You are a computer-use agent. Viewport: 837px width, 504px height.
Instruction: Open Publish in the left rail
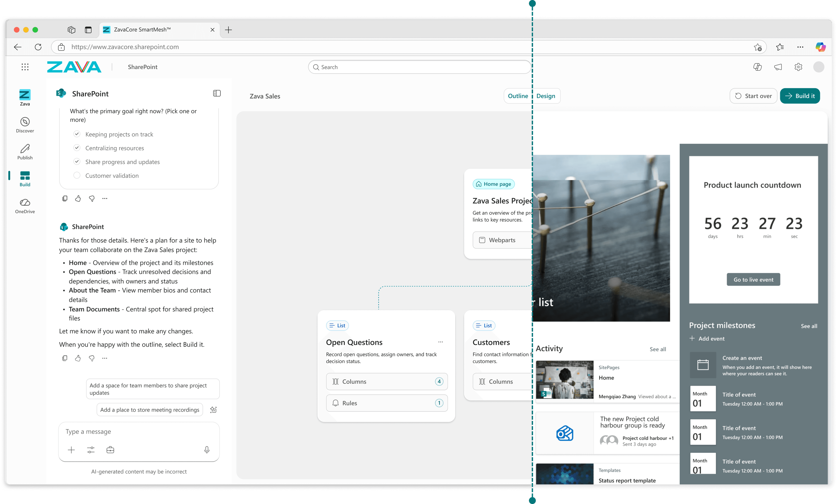coord(25,152)
